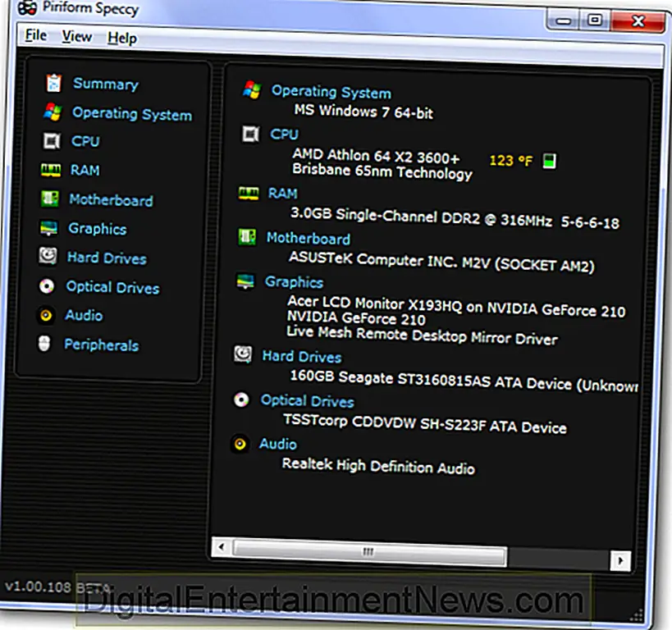Screen dimensions: 672x630
Task: Click the Audio speaker icon in sidebar
Action: tap(46, 316)
